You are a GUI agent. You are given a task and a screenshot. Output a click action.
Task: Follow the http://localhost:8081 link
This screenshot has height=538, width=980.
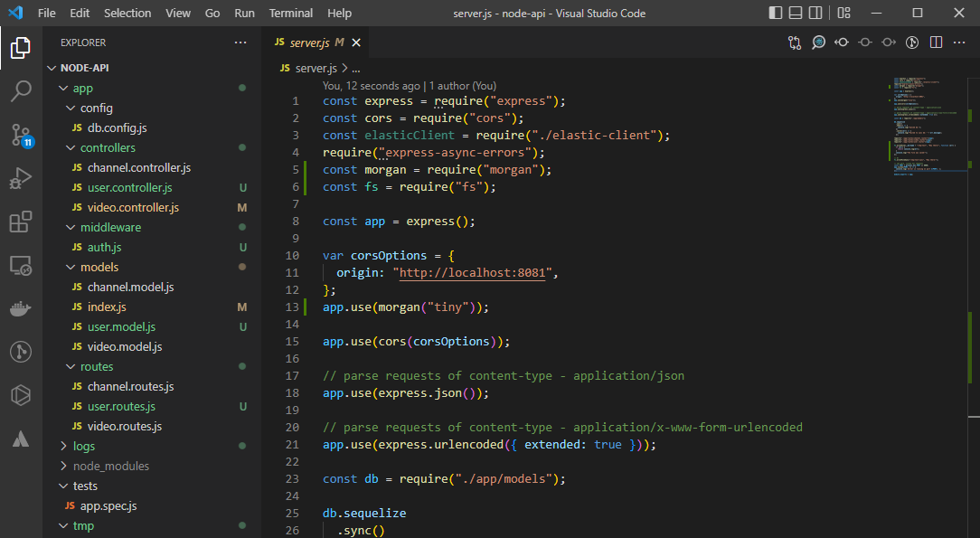pyautogui.click(x=472, y=272)
